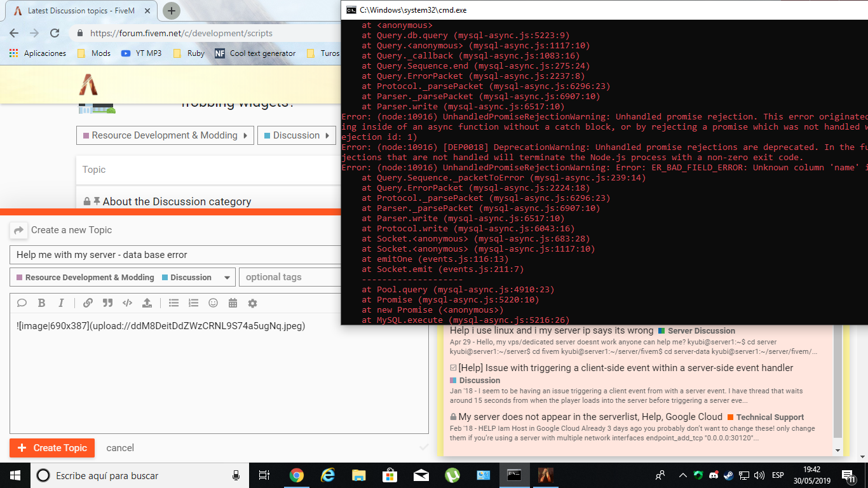Open Discord from the system tray
This screenshot has height=488, width=868.
tap(714, 475)
